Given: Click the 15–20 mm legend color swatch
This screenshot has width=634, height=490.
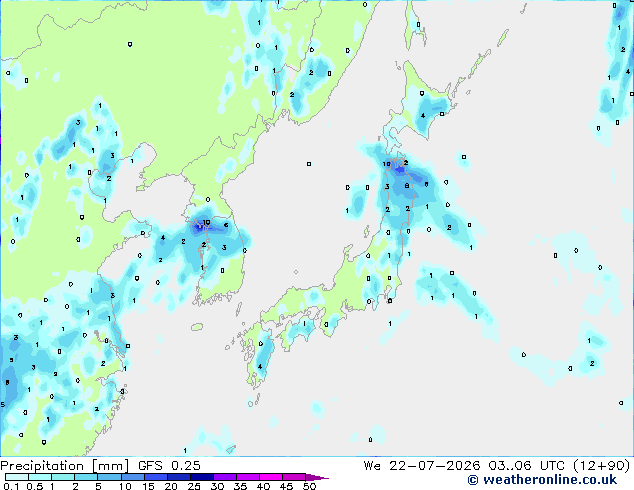Looking at the screenshot, I should [156, 477].
